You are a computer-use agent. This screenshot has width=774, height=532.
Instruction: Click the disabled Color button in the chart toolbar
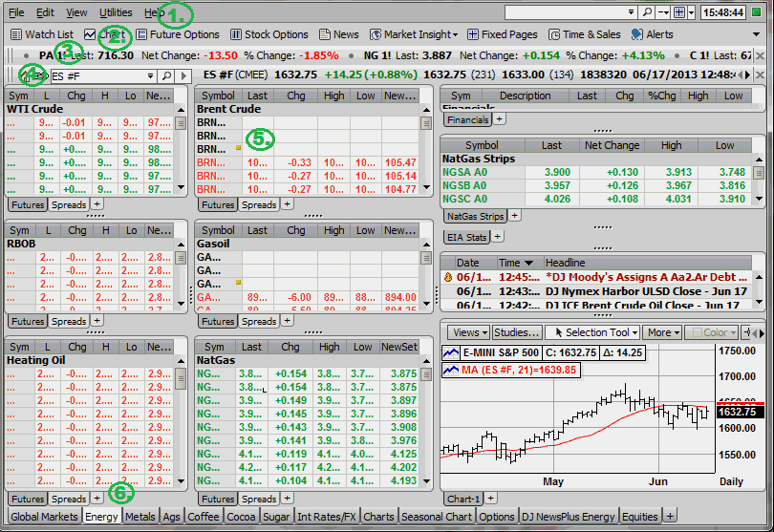coord(711,332)
